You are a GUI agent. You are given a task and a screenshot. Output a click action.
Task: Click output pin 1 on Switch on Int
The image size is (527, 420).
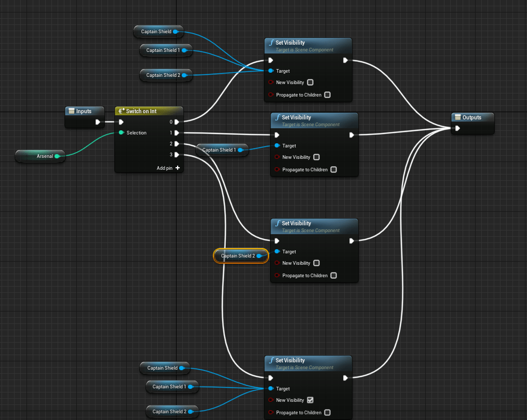point(177,133)
